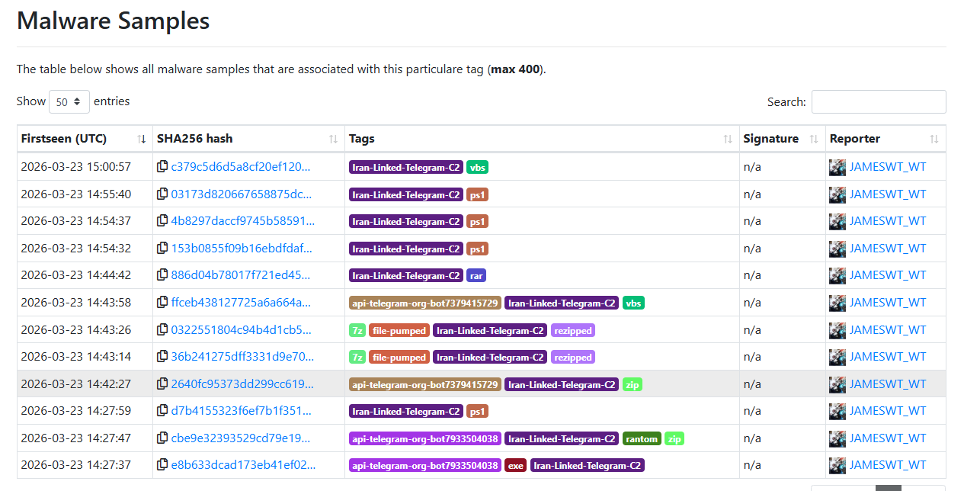Click reporter avatar in the 14:42:27 row
Screen dimensions: 980x491
[x=837, y=384]
